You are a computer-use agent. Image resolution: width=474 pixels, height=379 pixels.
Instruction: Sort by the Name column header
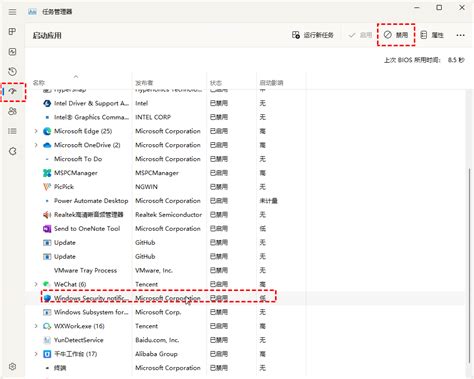39,83
